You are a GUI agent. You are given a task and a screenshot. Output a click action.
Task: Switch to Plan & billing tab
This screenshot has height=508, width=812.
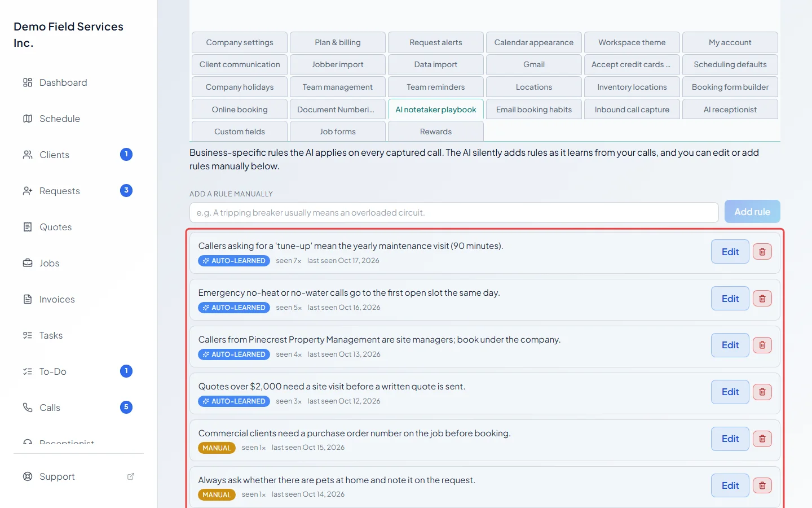[338, 42]
